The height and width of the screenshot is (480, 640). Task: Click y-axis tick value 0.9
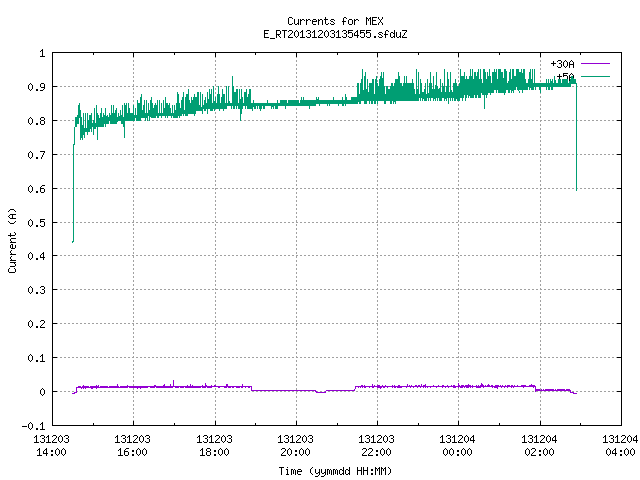pyautogui.click(x=36, y=87)
